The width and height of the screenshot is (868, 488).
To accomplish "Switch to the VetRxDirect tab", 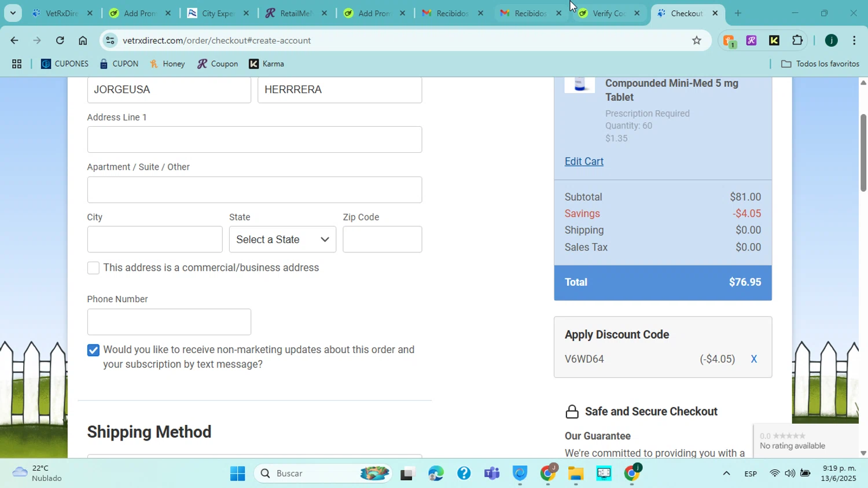I will (x=62, y=13).
